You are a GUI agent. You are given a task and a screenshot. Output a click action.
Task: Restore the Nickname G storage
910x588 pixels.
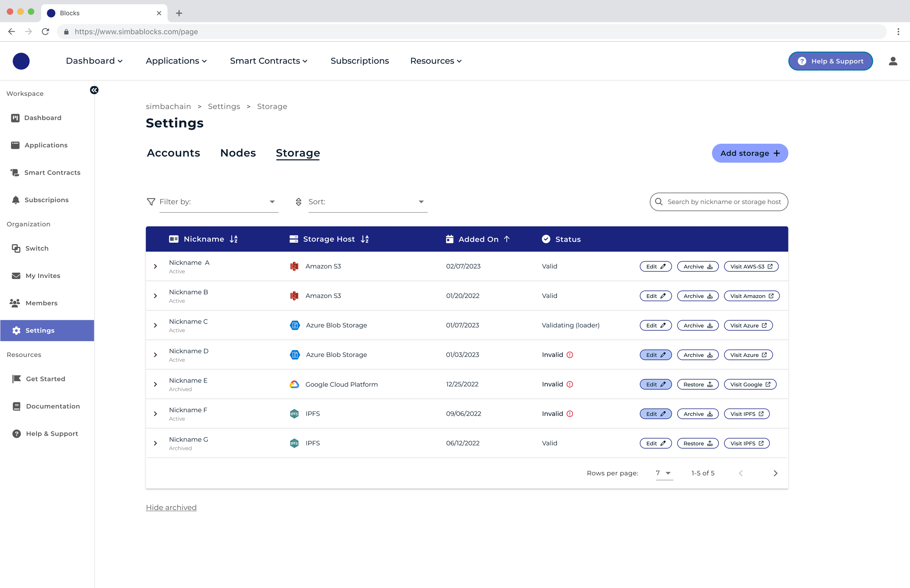(x=697, y=443)
